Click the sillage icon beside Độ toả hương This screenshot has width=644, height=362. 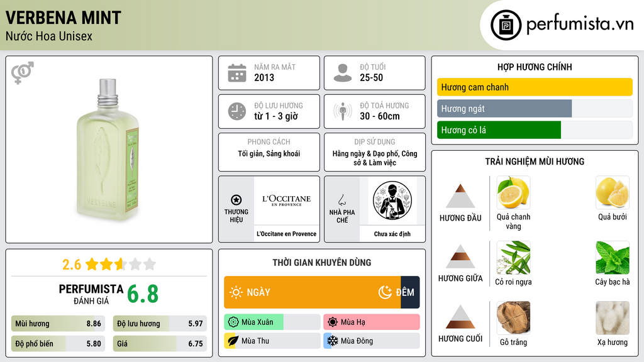point(343,111)
